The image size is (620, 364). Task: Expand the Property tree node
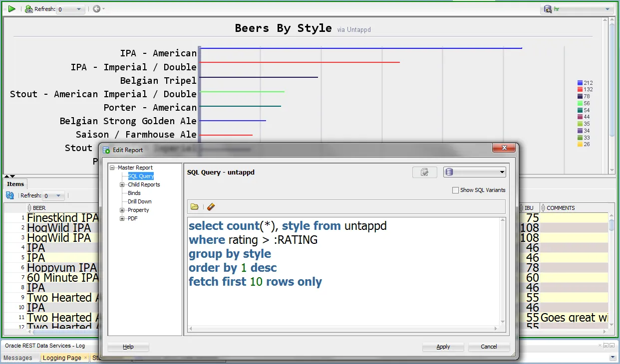pos(122,210)
